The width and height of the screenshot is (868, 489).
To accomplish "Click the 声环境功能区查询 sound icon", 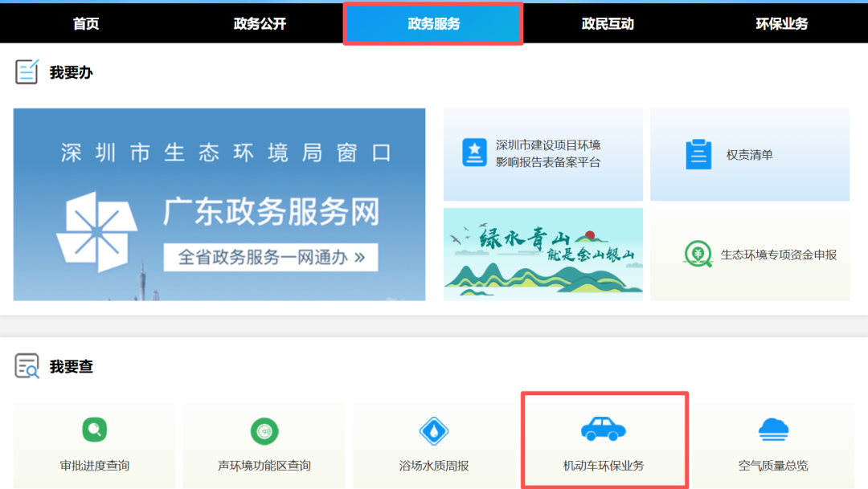I will pos(264,431).
